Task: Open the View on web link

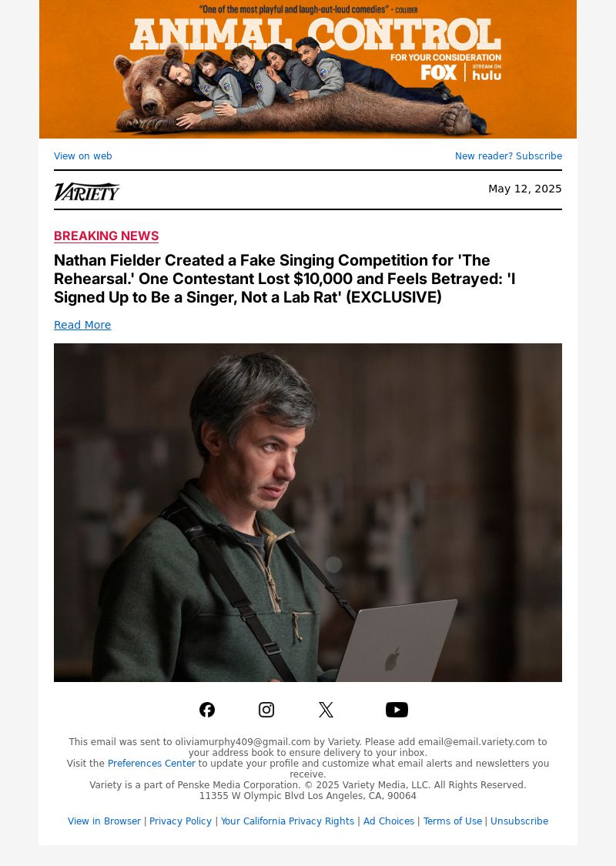Action: point(83,155)
